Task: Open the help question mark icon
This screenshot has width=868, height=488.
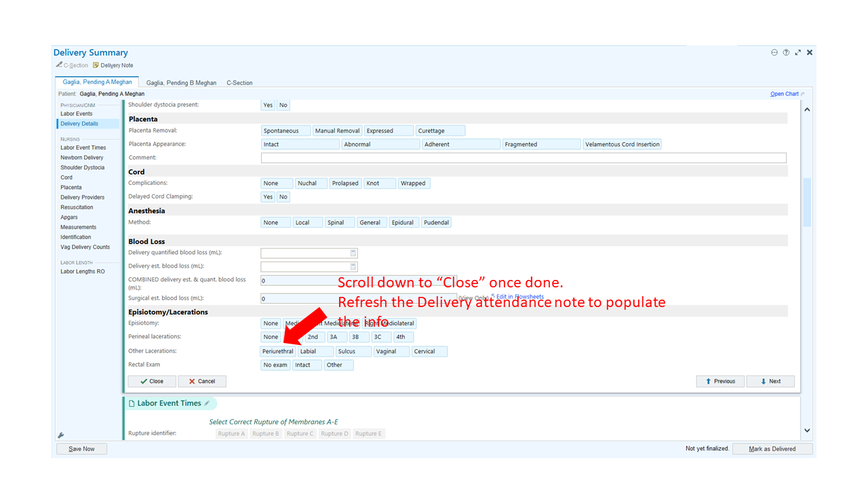Action: click(x=786, y=52)
